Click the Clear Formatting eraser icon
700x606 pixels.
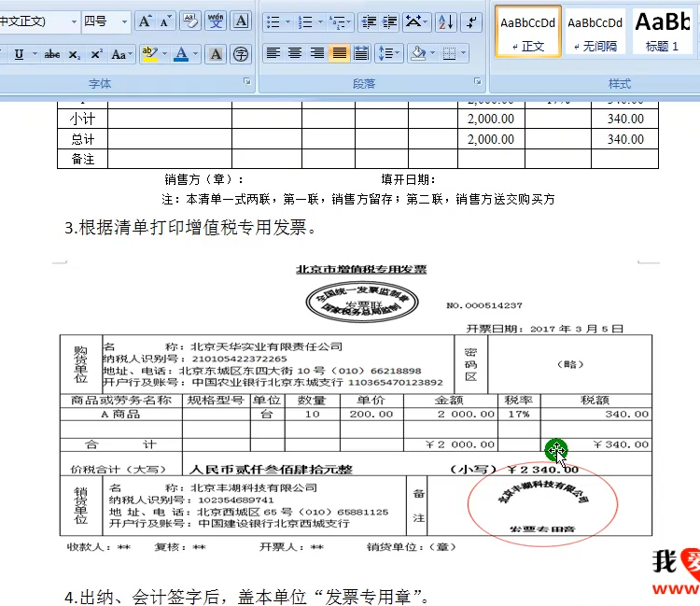pyautogui.click(x=190, y=21)
